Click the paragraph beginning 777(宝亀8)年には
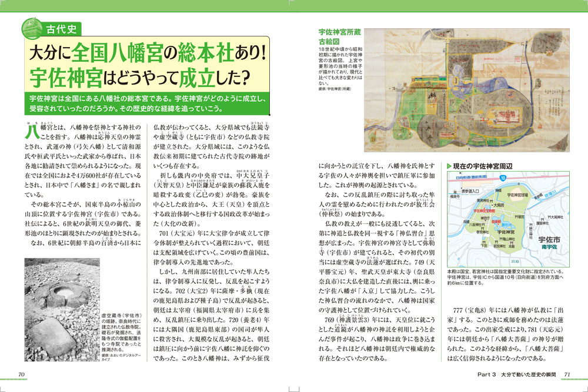This screenshot has width=588, height=392. (506, 334)
